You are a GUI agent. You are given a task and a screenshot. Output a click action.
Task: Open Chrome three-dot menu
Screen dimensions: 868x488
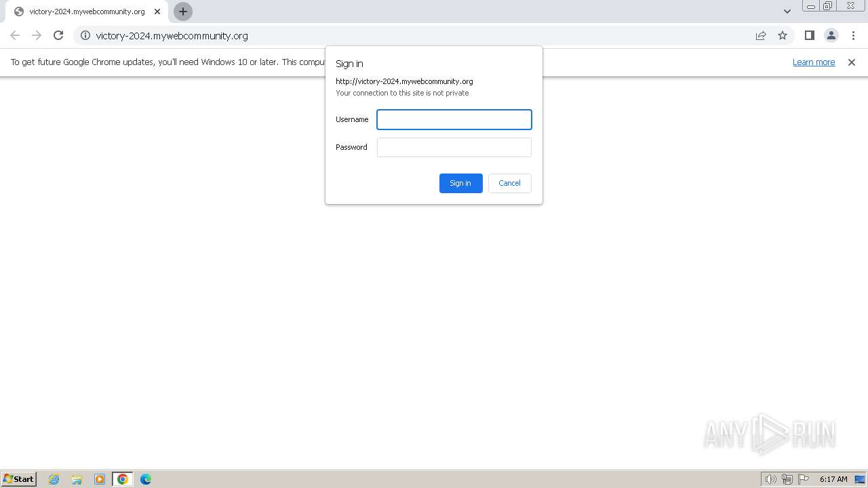[853, 35]
